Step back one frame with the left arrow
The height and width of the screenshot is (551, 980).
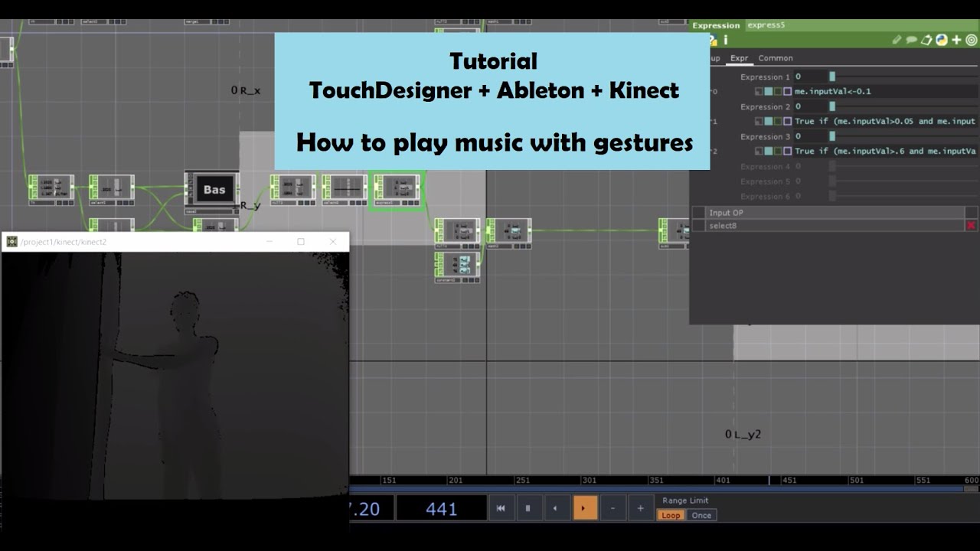click(556, 508)
